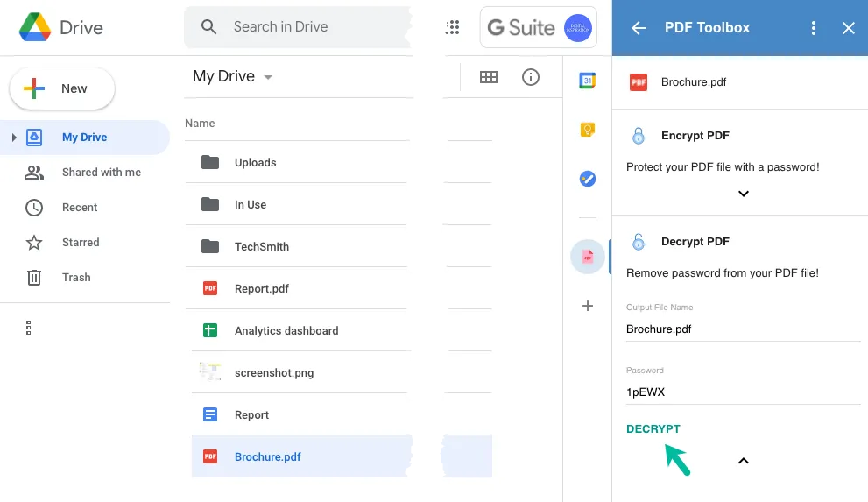Close the PDF Toolbox panel
Screen dimensions: 868x502
(x=848, y=28)
